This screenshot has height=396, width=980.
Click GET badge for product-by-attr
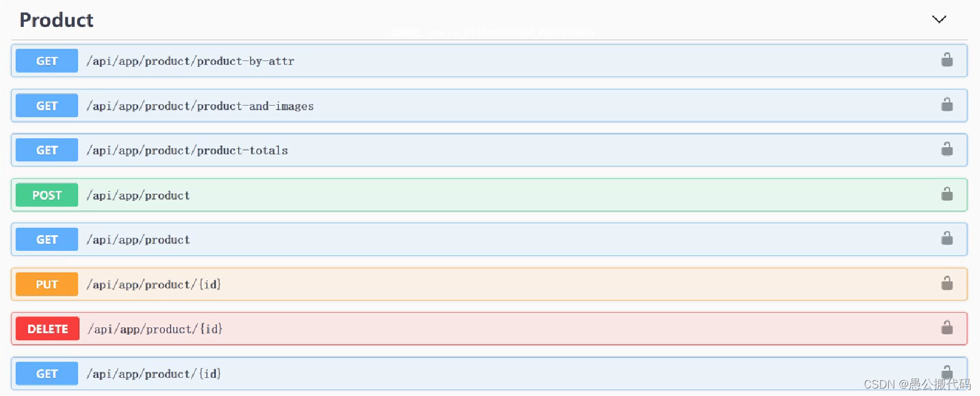pyautogui.click(x=47, y=61)
